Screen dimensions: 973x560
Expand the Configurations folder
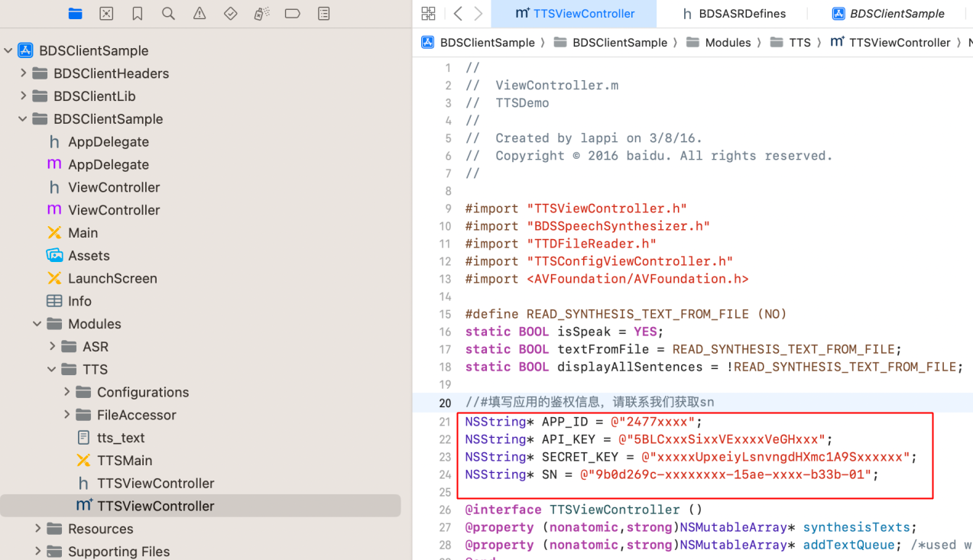pyautogui.click(x=66, y=392)
